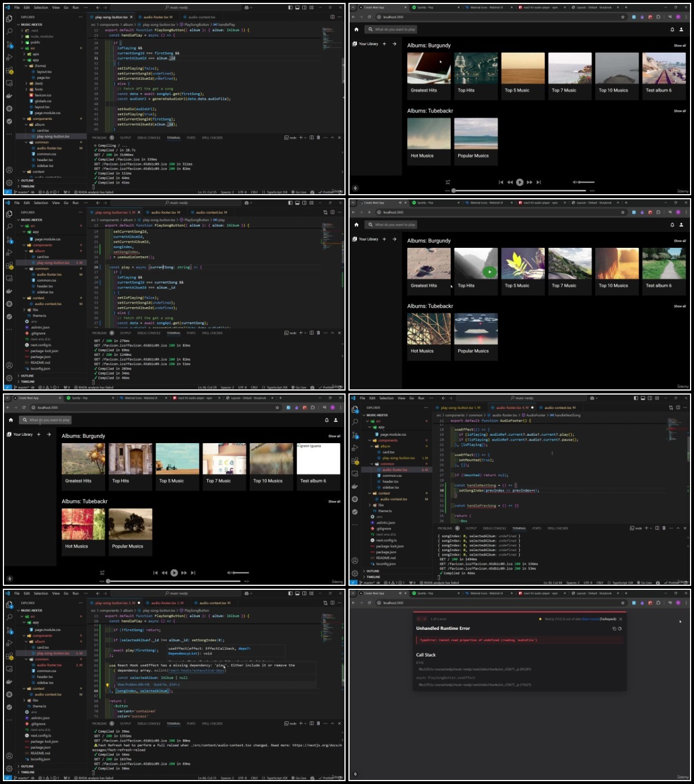Toggle primary sidebar in handlePlay VS Code title bar

pyautogui.click(x=290, y=8)
